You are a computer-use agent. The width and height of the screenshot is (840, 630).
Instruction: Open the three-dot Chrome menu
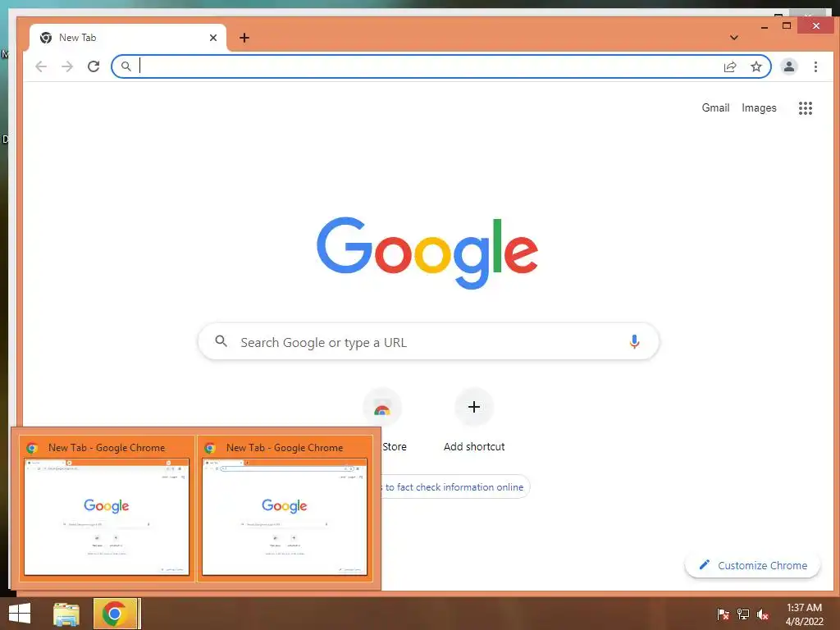pyautogui.click(x=815, y=66)
